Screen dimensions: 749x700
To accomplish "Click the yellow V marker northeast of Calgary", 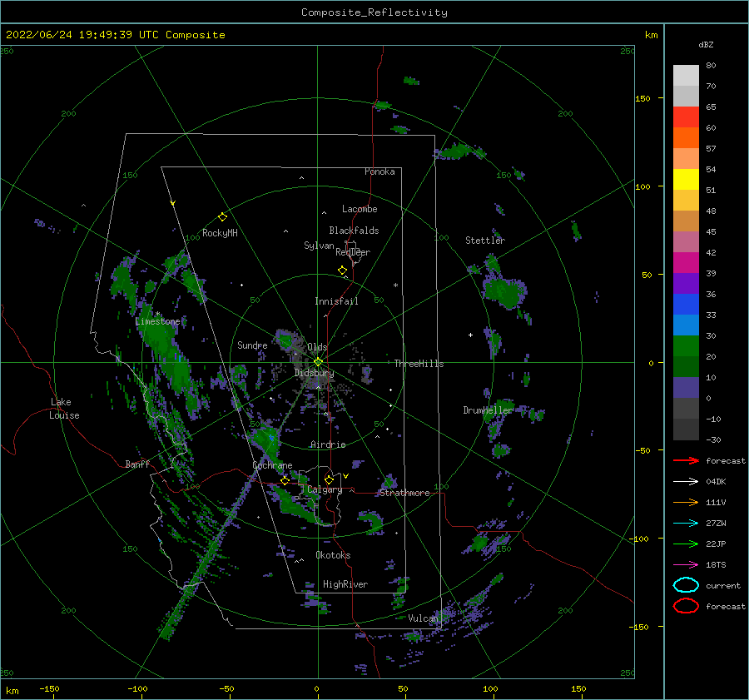I will point(345,476).
